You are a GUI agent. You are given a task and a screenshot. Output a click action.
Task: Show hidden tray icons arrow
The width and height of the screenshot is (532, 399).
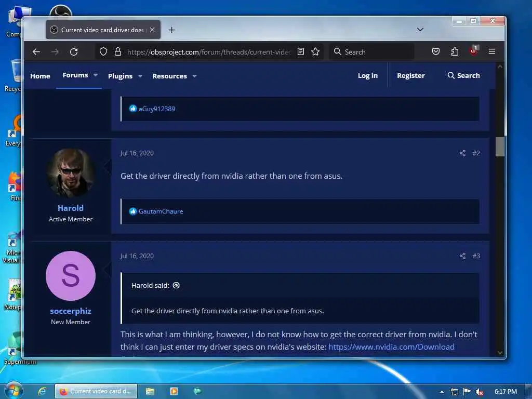442,392
